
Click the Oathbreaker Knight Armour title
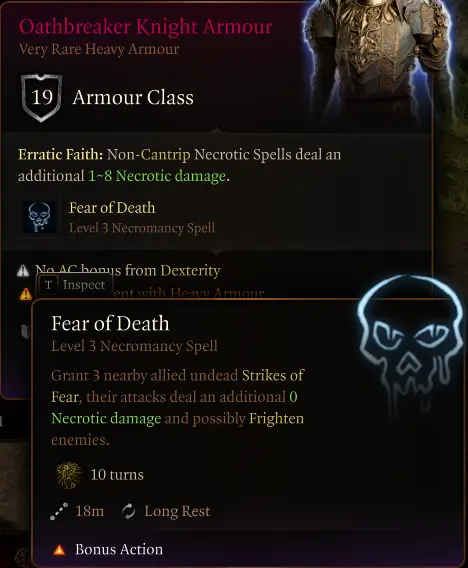145,27
